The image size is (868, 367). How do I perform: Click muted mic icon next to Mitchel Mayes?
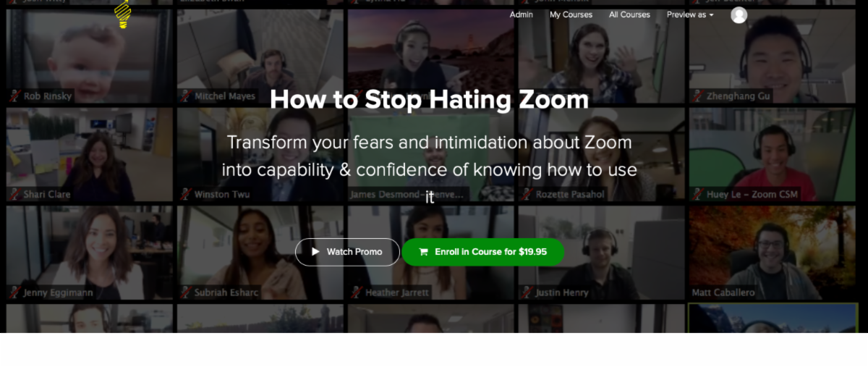[x=185, y=96]
